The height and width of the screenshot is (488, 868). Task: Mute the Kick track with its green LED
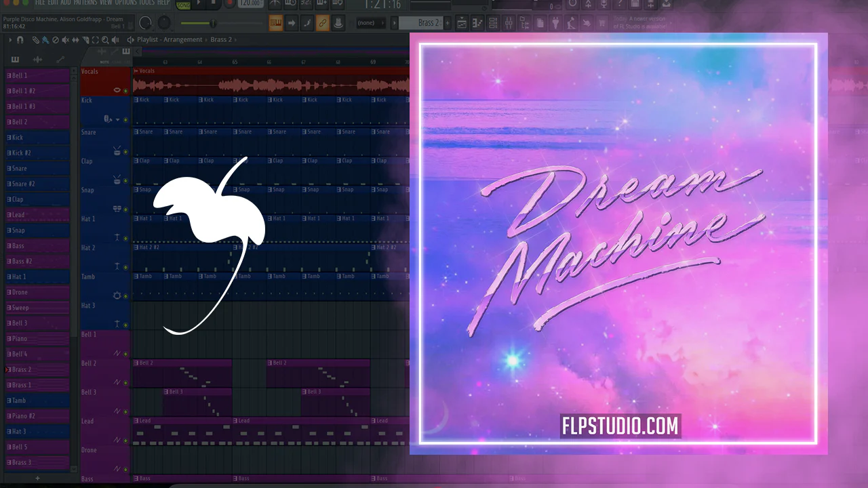pyautogui.click(x=125, y=120)
